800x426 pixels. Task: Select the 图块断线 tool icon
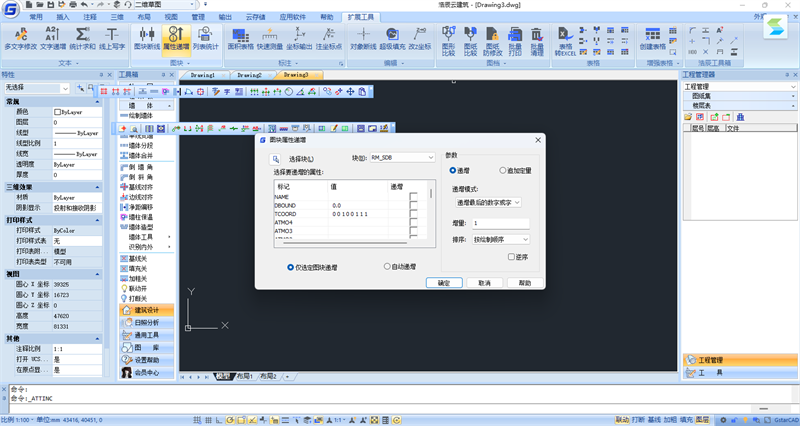[x=147, y=34]
